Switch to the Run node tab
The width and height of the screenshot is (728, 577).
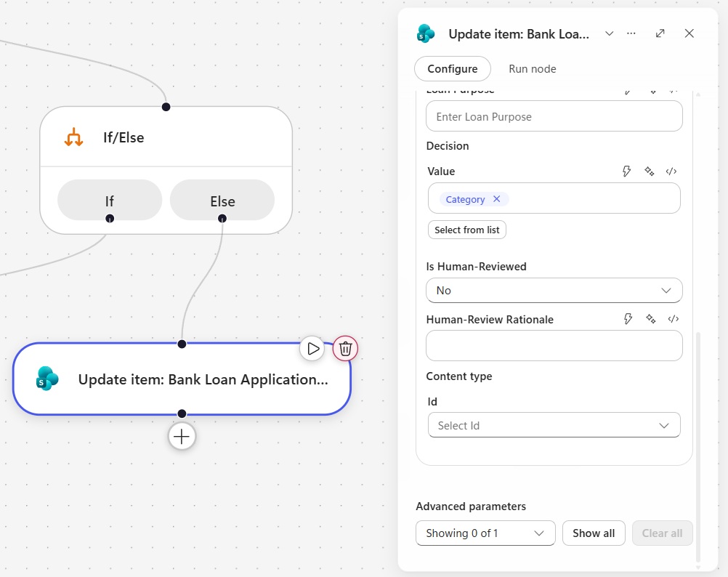tap(532, 69)
